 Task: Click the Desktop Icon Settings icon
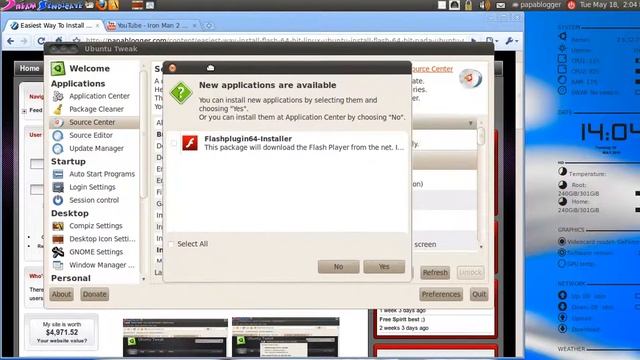(58, 239)
